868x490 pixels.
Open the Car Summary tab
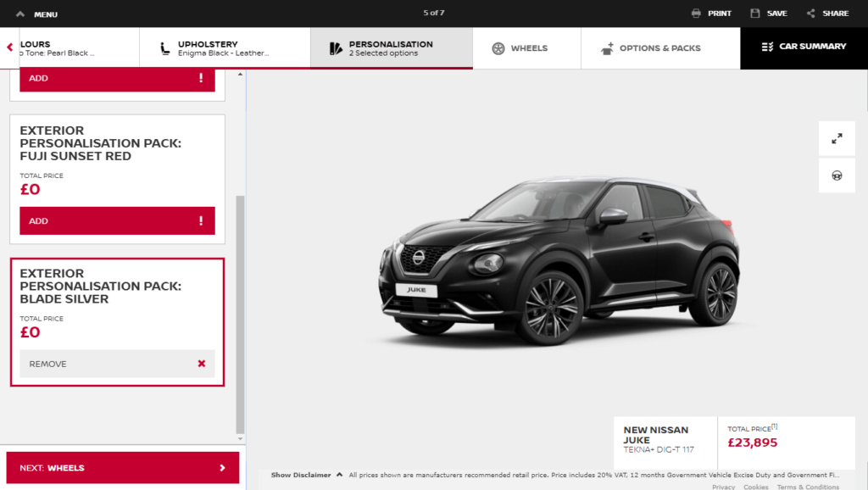click(804, 48)
